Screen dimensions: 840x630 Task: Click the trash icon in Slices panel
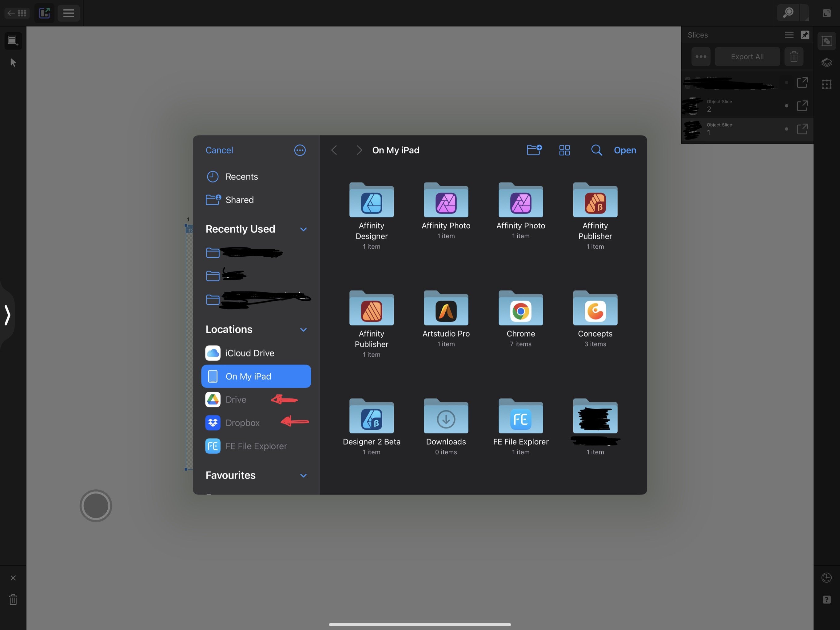pyautogui.click(x=794, y=56)
